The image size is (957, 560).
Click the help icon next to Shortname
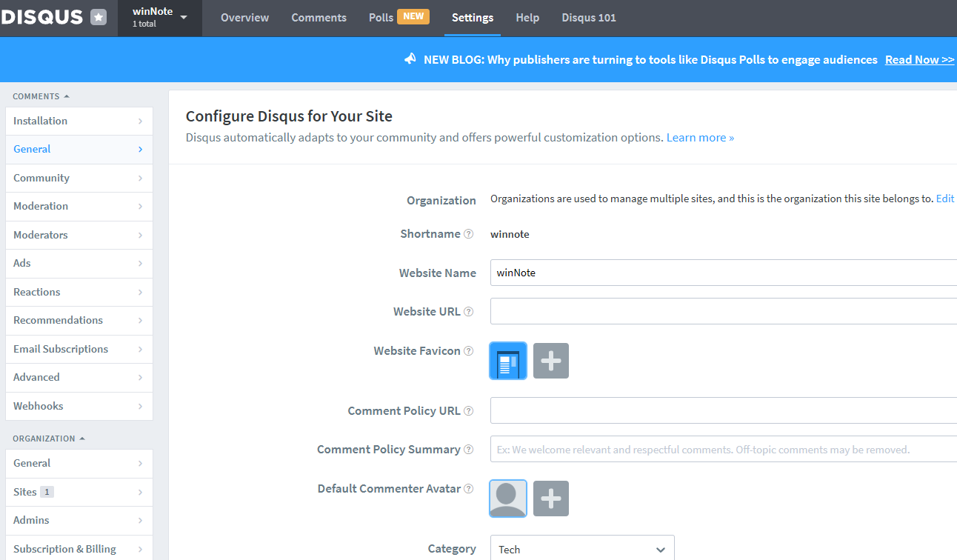pos(468,234)
